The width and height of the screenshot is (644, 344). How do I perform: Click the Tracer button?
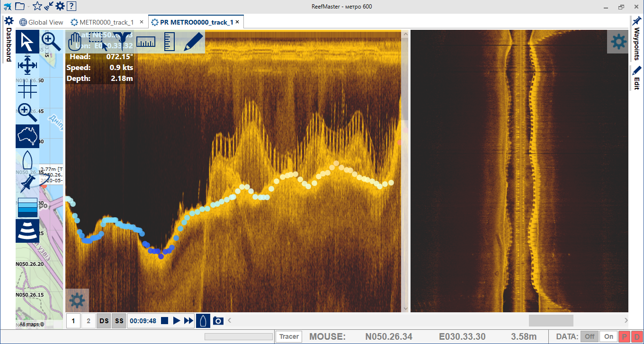[x=289, y=336]
